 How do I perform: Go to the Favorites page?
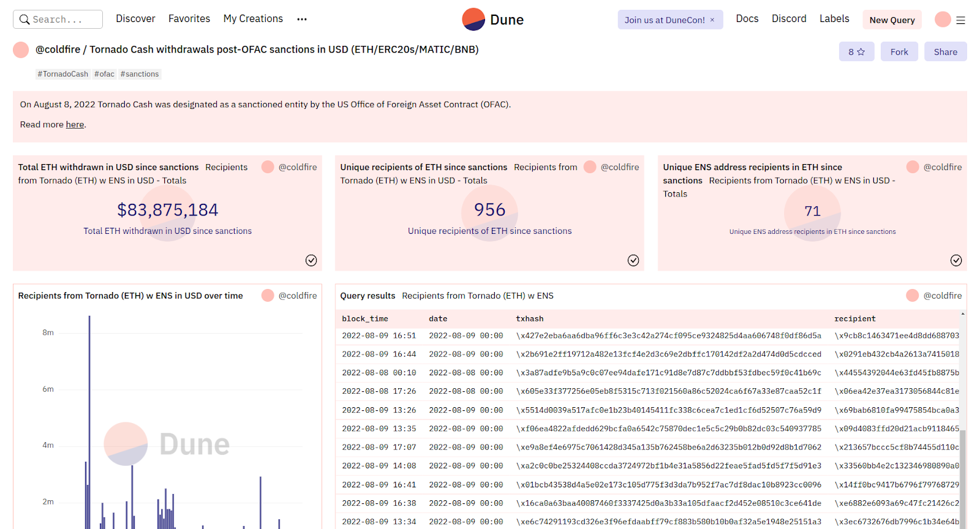[x=189, y=19]
